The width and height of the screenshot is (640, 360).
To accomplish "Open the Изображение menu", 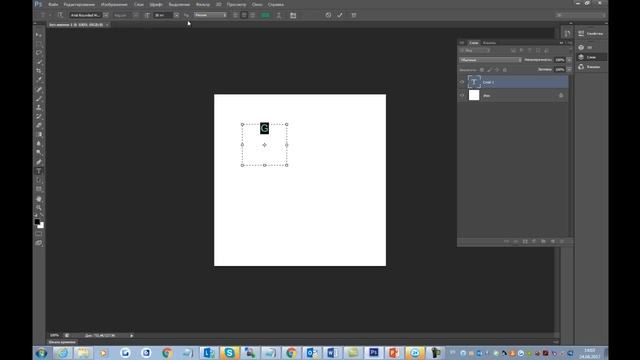I will (114, 4).
